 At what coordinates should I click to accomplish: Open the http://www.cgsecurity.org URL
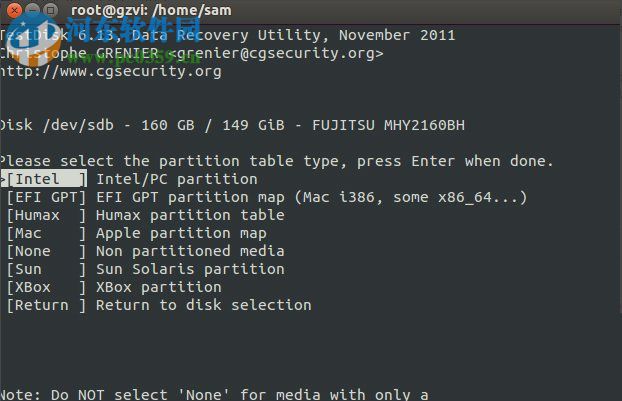point(111,71)
